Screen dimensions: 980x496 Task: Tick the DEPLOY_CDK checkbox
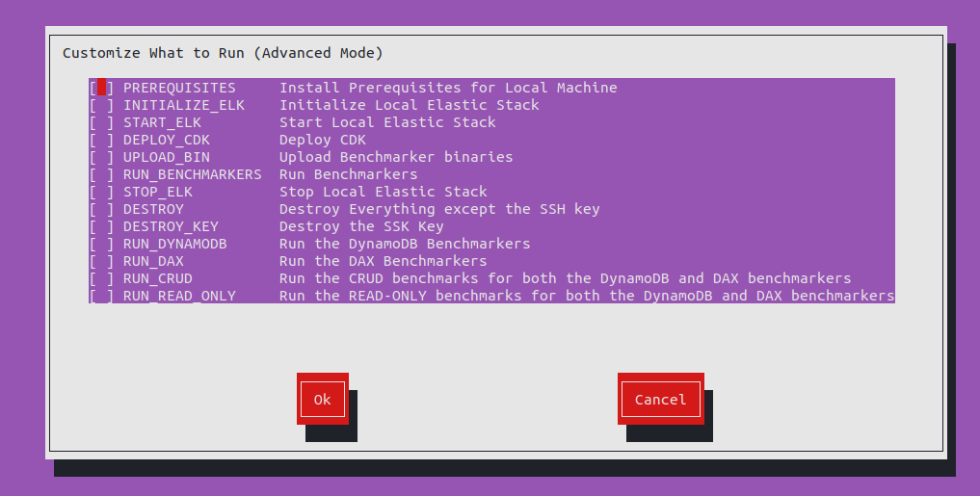point(101,140)
